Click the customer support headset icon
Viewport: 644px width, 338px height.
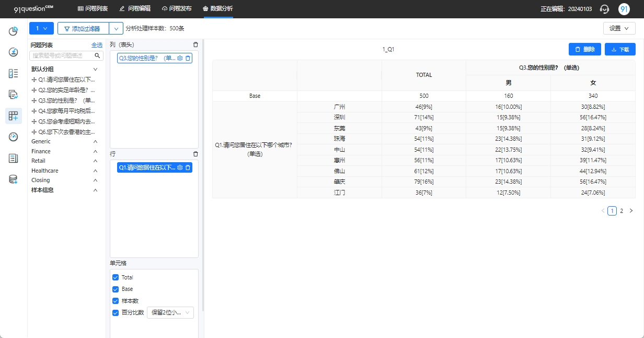point(605,9)
